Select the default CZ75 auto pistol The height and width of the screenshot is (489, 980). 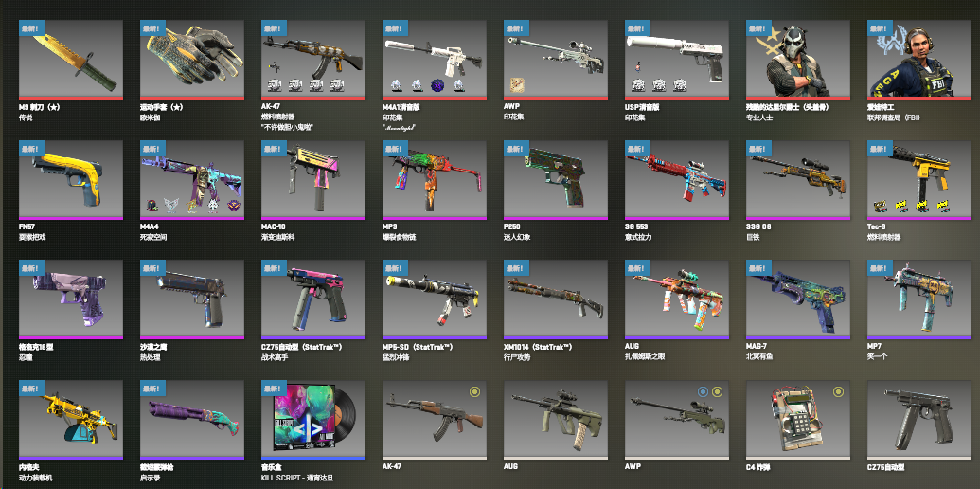click(x=919, y=420)
